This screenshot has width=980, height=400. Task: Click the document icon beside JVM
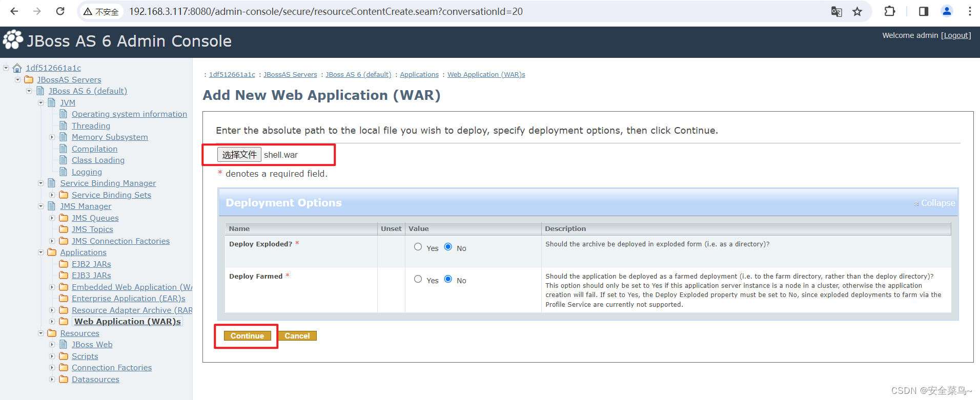[52, 102]
